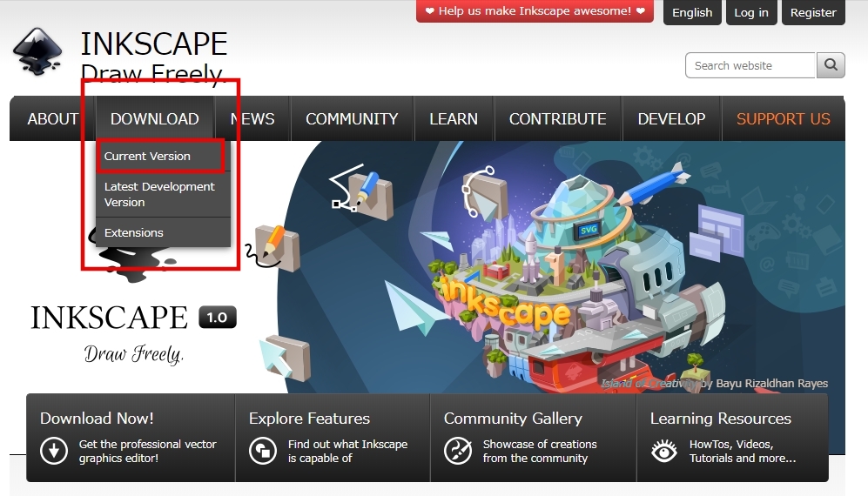Click the Community Gallery heading

[x=513, y=419]
